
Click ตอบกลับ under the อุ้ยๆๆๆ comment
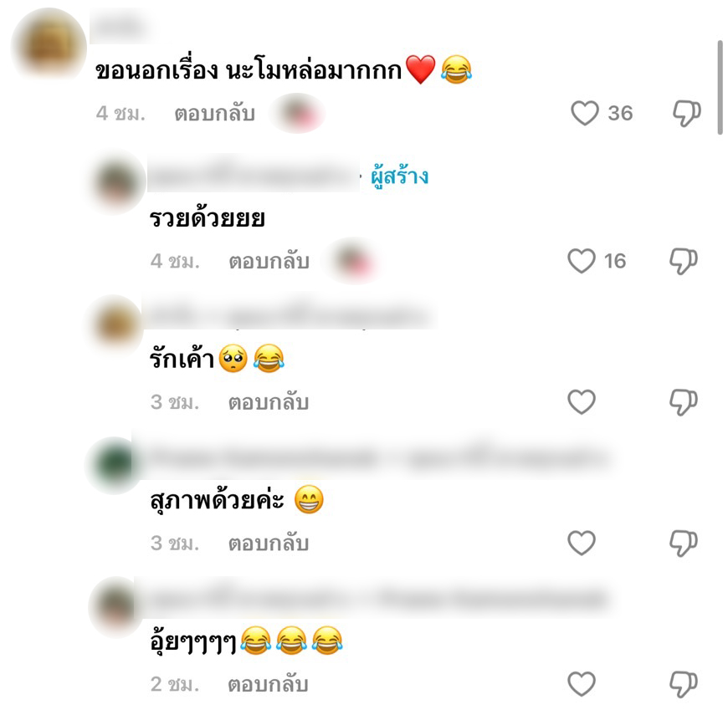coord(268,685)
